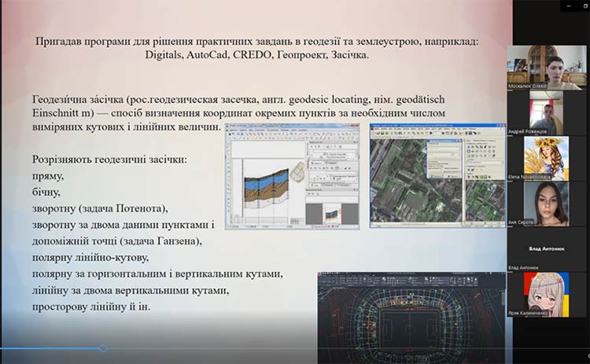The image size is (590, 364).
Task: Open Ярик Калиниченко's avatar tile
Action: [x=548, y=294]
